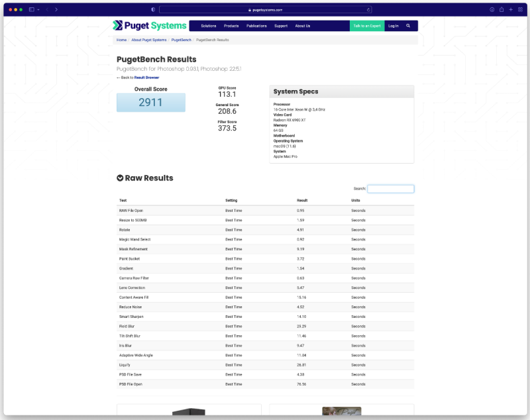Click the Puget Systems logo

tap(150, 25)
